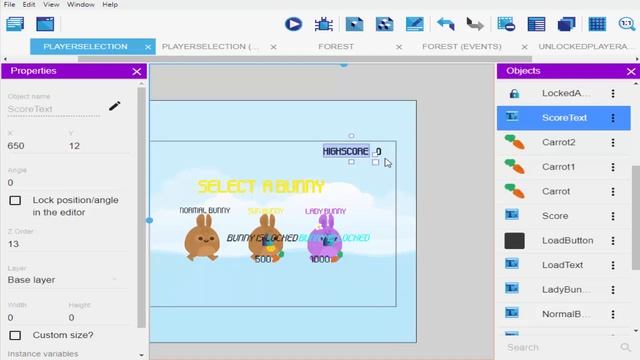Open the Project Manager icon
Image resolution: width=640 pixels, height=360 pixels.
[x=15, y=24]
